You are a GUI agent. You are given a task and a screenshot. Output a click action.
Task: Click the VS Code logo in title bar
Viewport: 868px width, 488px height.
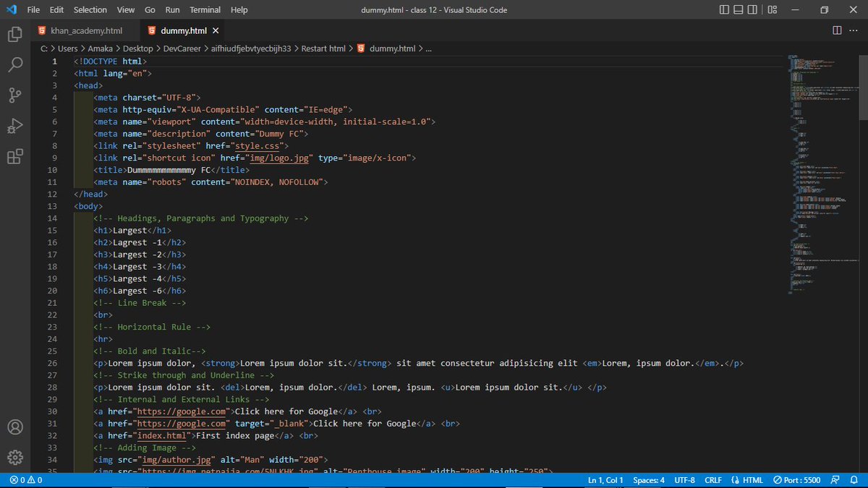coord(12,9)
